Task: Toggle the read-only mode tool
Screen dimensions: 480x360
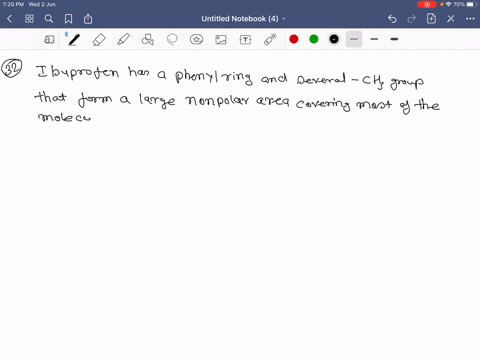Action: coord(49,40)
